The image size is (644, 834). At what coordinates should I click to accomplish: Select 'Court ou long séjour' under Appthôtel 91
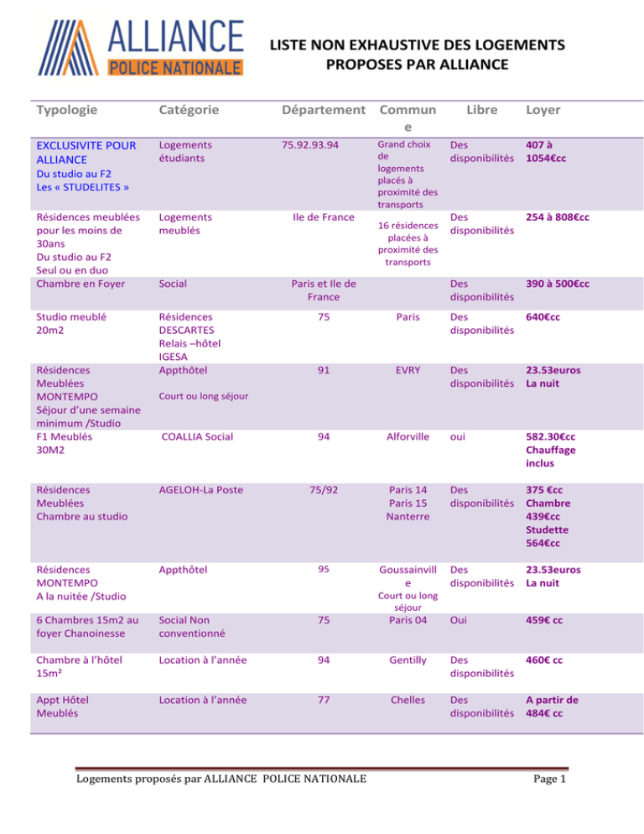(x=204, y=396)
